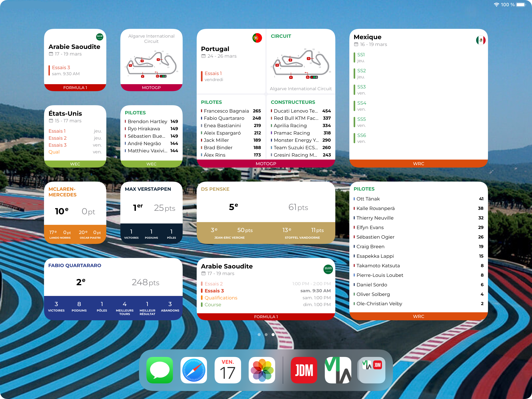Open FORMULA 1 footer of large Arabie Saoudite widget
Screen dimensions: 532x399
click(x=266, y=317)
